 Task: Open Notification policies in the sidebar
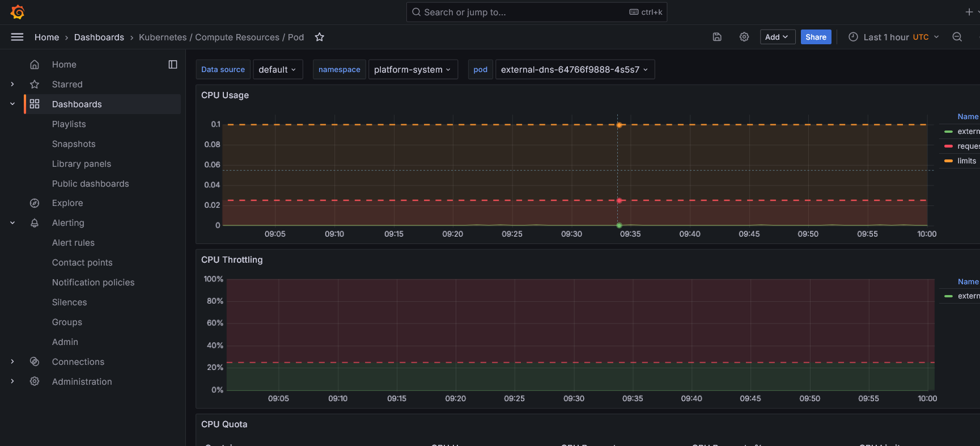tap(94, 283)
